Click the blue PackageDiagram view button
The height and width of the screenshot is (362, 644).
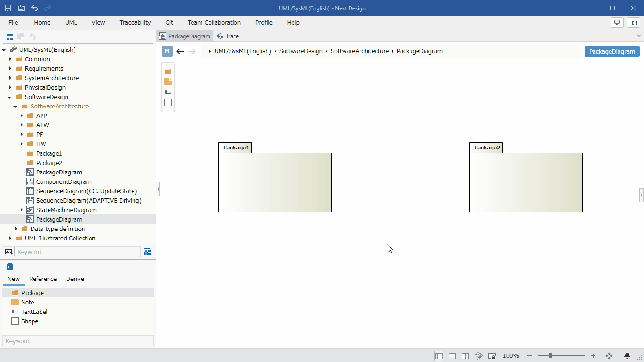coord(612,51)
